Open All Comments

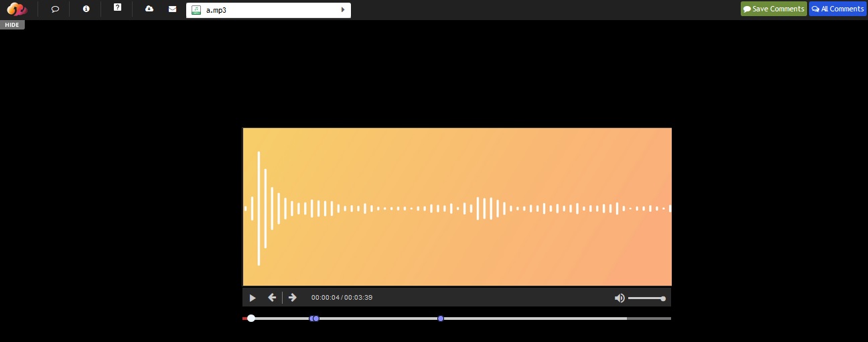pyautogui.click(x=838, y=9)
